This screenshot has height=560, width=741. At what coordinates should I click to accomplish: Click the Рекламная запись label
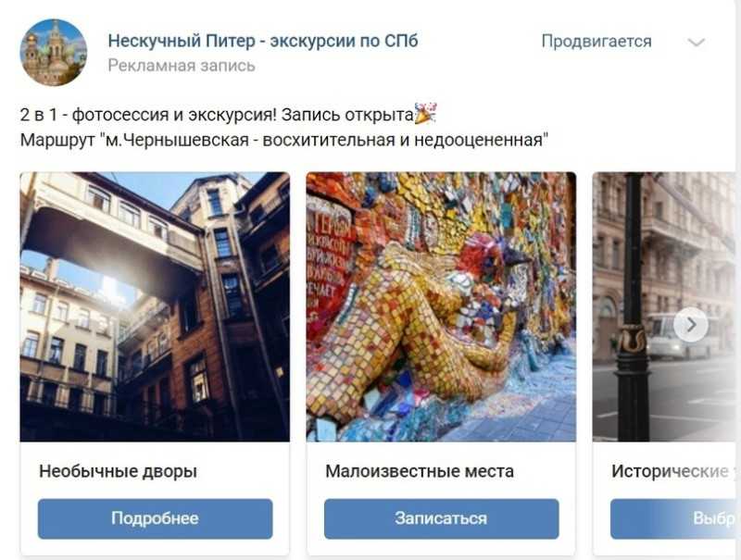(x=182, y=65)
